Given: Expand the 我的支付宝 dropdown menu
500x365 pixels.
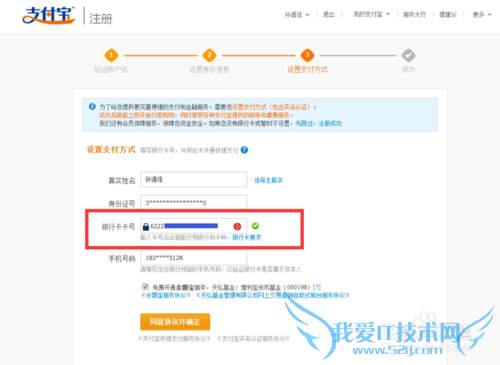Looking at the screenshot, I should coord(371,14).
